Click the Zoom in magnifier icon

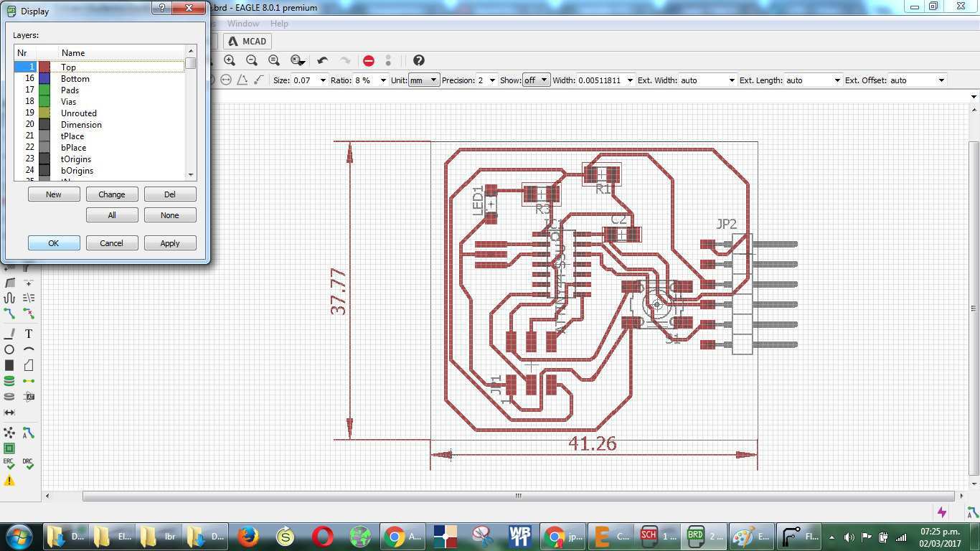[x=230, y=60]
